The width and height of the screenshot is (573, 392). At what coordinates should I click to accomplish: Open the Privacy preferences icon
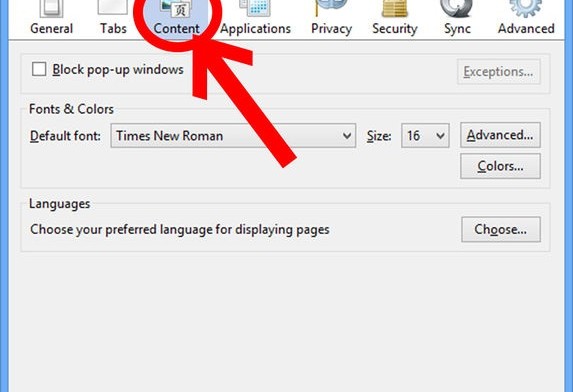(x=331, y=8)
